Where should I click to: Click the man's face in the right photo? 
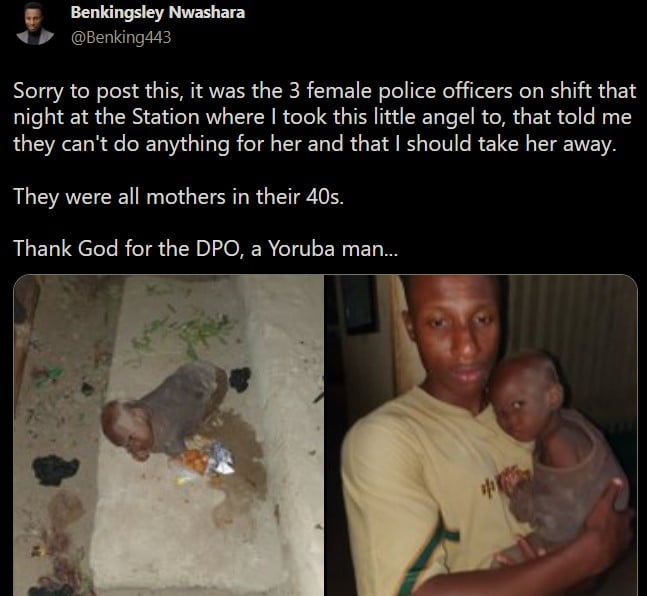pyautogui.click(x=455, y=336)
